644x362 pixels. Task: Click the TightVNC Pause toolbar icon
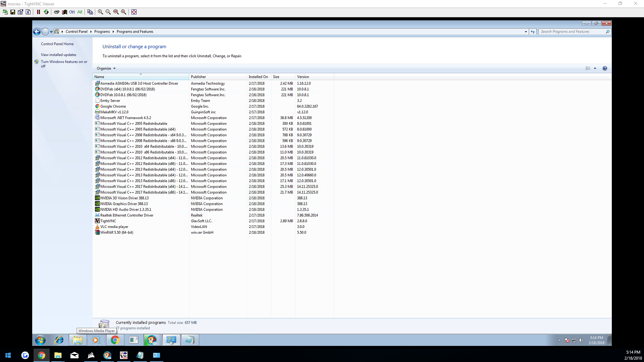pos(39,12)
